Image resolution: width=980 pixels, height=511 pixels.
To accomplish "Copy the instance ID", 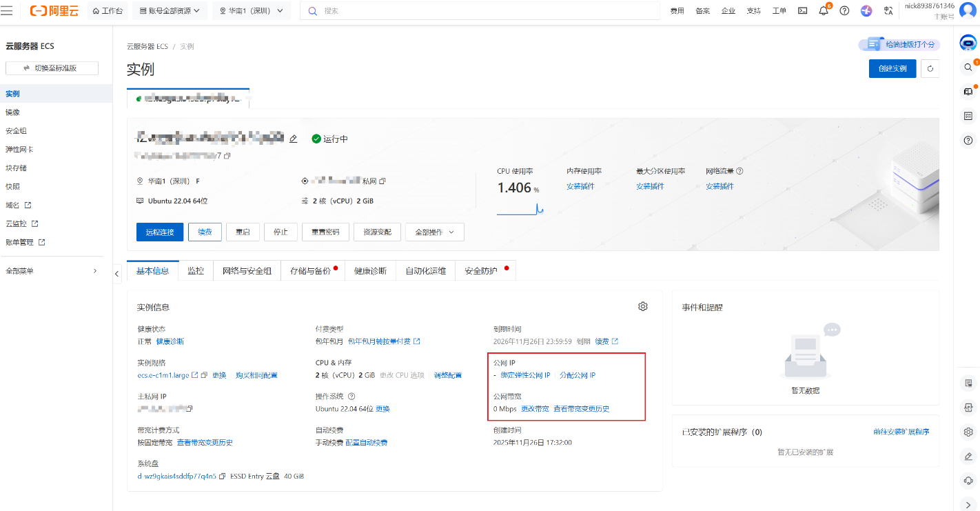I will coord(227,156).
